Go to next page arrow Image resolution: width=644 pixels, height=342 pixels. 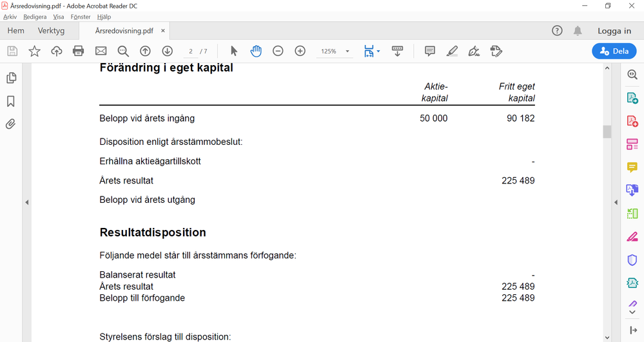click(167, 52)
